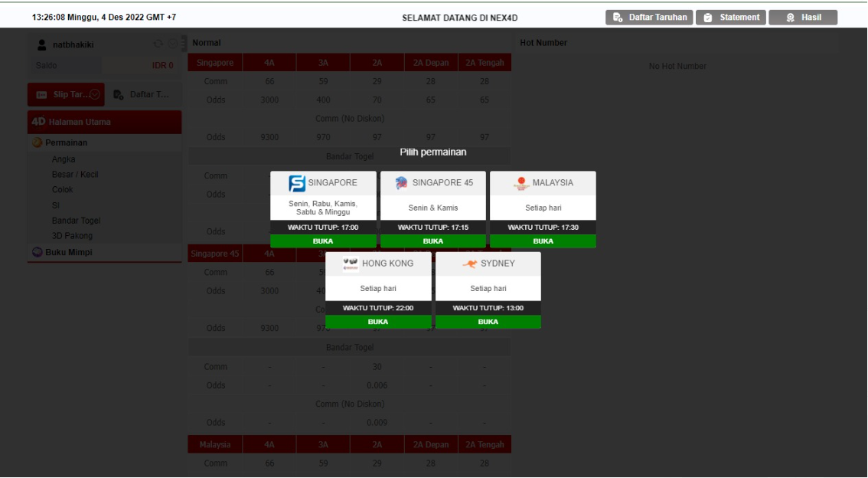Click the Buku Mimpi brain icon
Screen dimensions: 868x478
[x=37, y=252]
